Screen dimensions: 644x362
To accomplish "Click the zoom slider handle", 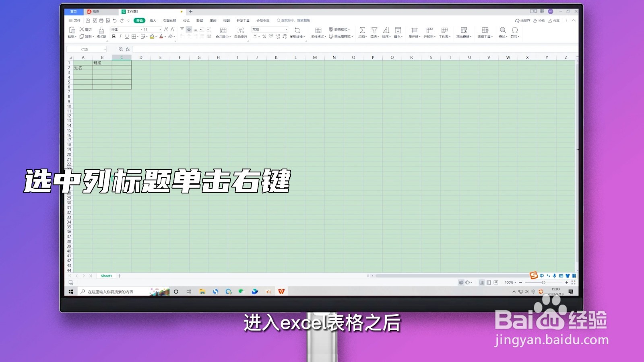I will pos(543,282).
